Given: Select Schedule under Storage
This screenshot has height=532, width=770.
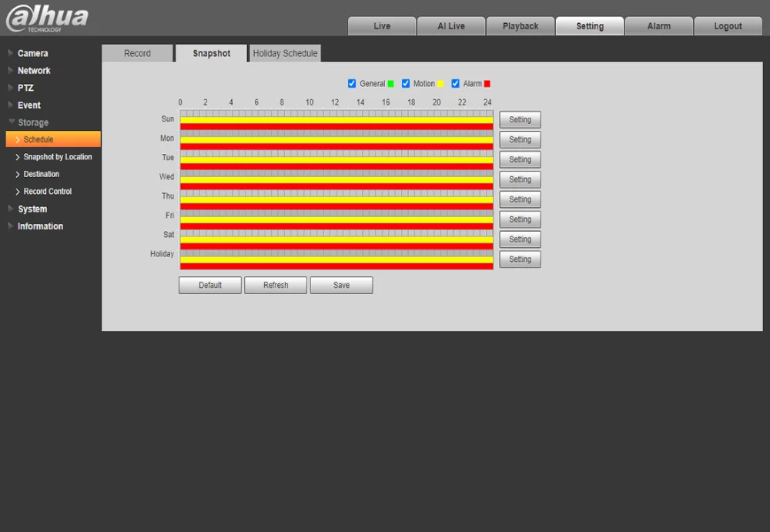Looking at the screenshot, I should tap(53, 139).
